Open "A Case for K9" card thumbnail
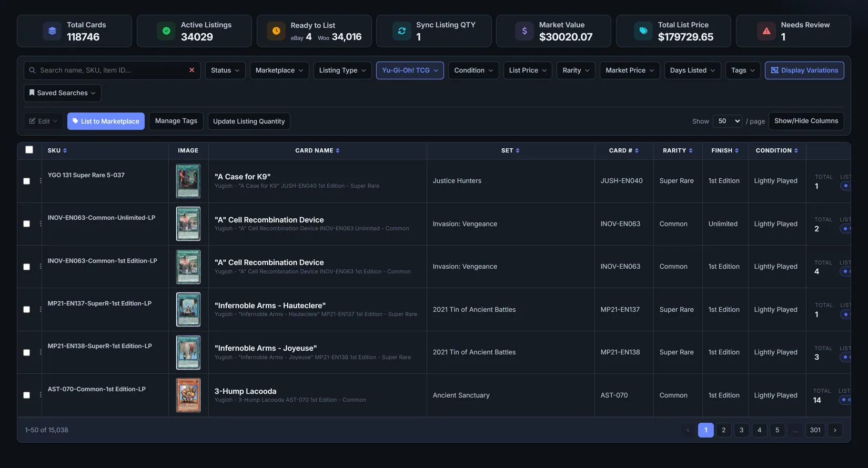 [x=188, y=181]
